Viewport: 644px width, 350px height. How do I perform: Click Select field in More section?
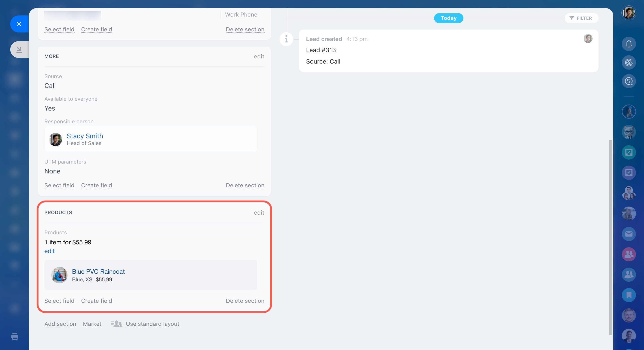tap(59, 185)
